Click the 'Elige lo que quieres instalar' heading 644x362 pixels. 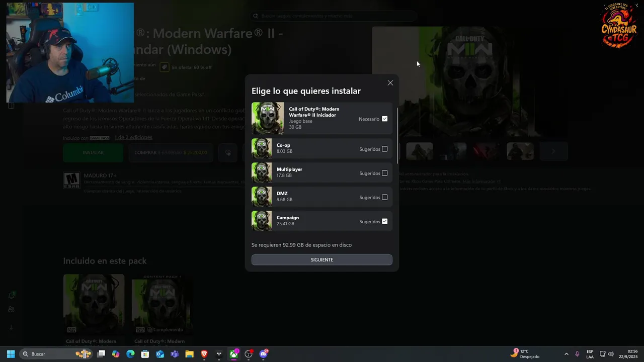[x=306, y=91]
